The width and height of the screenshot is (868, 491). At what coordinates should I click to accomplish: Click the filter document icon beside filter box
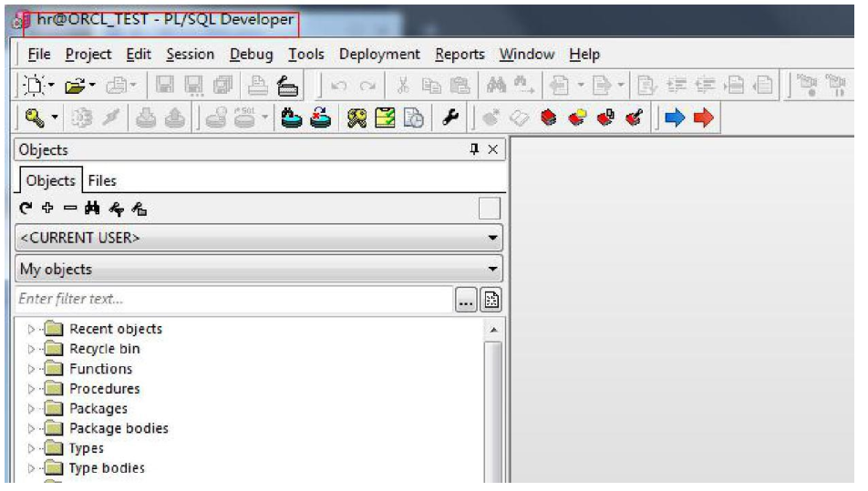click(x=491, y=300)
